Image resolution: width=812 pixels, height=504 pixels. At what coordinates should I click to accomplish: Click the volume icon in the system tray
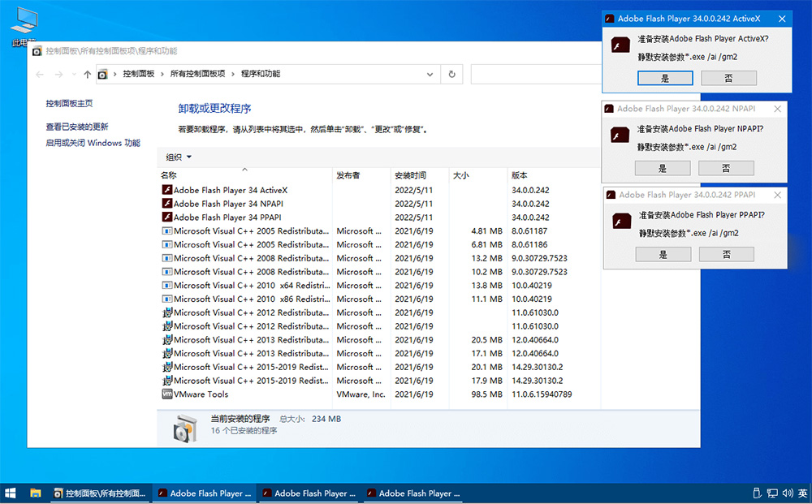coord(788,493)
